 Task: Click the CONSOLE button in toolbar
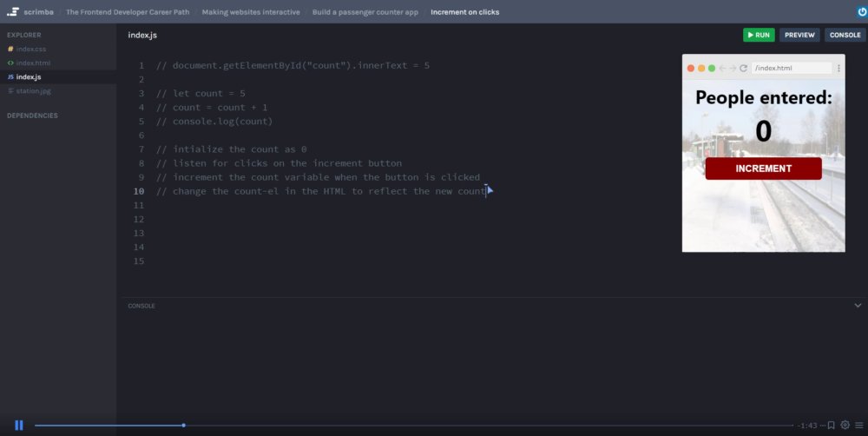point(845,35)
